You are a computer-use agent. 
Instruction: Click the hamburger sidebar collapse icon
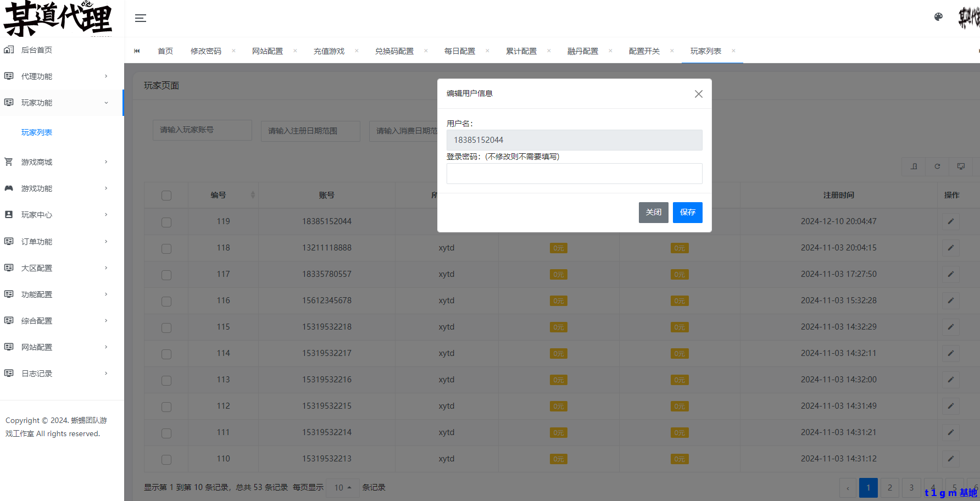[x=141, y=18]
